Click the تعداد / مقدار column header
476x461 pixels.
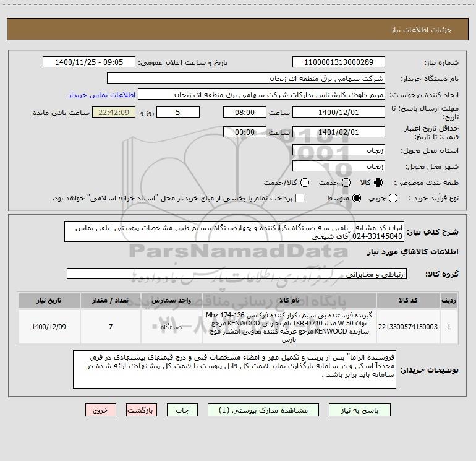tap(111, 300)
